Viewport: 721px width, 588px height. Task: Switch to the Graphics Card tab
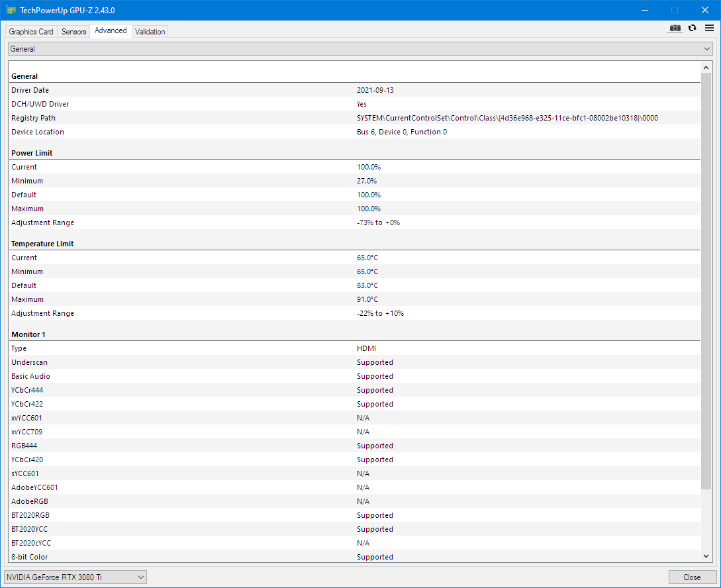[31, 31]
